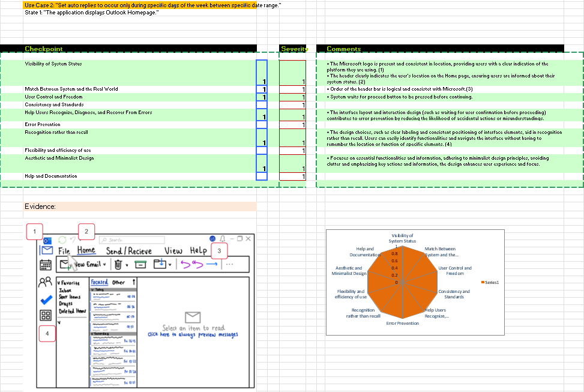
Task: Expand the chevron below Deleted Items
Action: [59, 322]
